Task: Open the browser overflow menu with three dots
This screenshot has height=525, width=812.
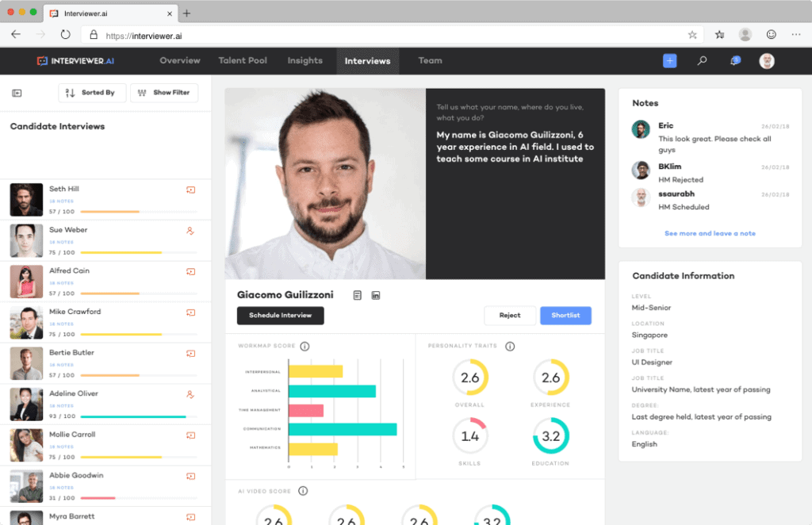Action: tap(795, 34)
